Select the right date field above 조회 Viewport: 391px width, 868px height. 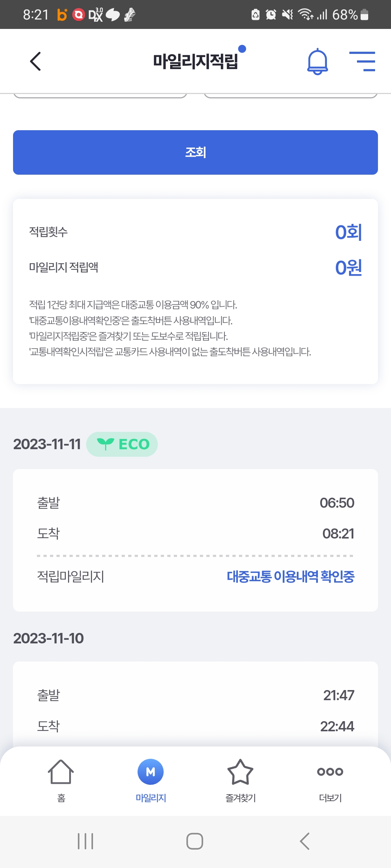pos(291,95)
